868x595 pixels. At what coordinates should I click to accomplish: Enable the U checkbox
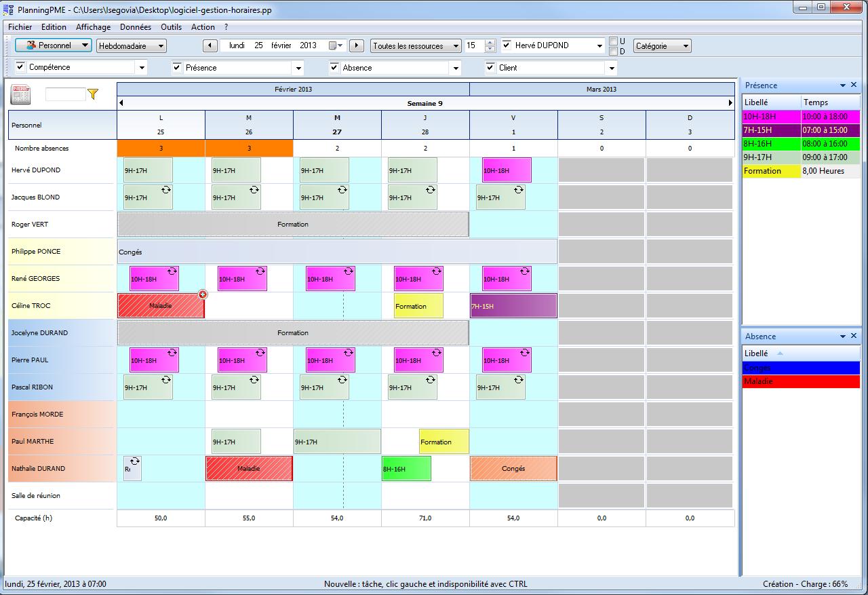point(613,41)
